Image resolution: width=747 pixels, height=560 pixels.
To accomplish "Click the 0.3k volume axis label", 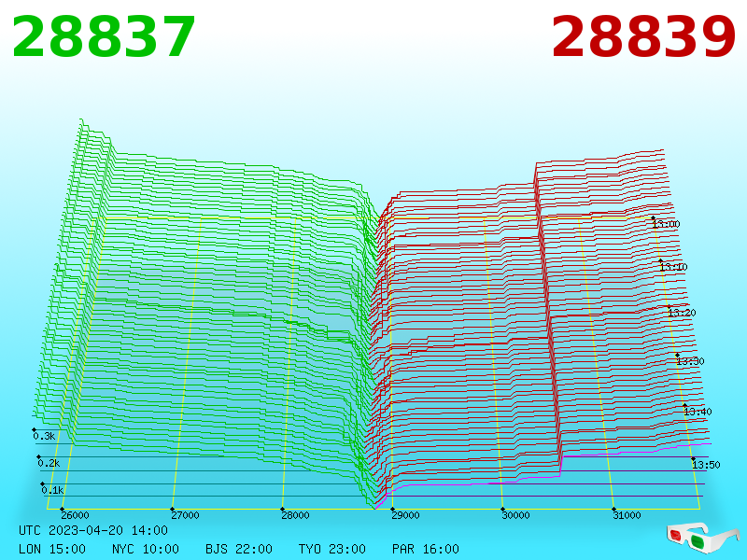I will 44,436.
